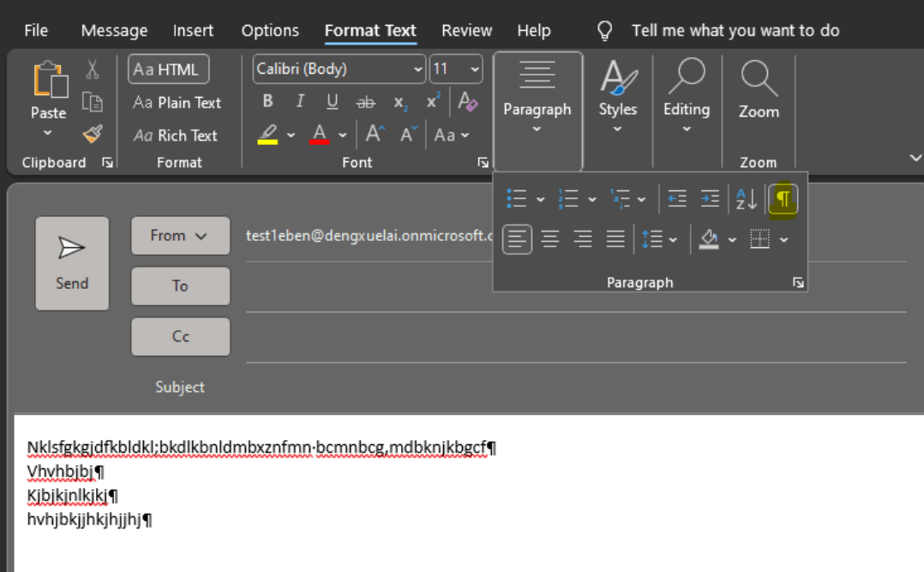Collapse the Paragraph ribbon group button
The width and height of the screenshot is (924, 572).
(x=537, y=111)
